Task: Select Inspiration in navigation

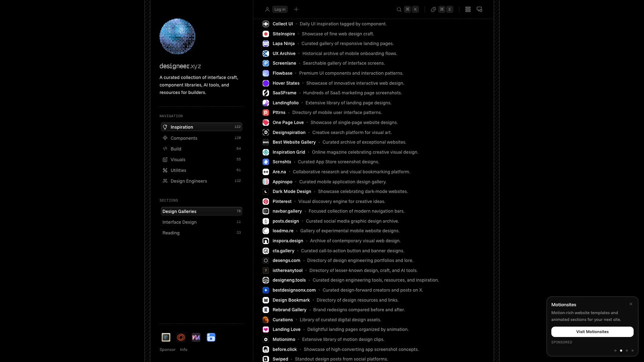Action: coord(201,127)
